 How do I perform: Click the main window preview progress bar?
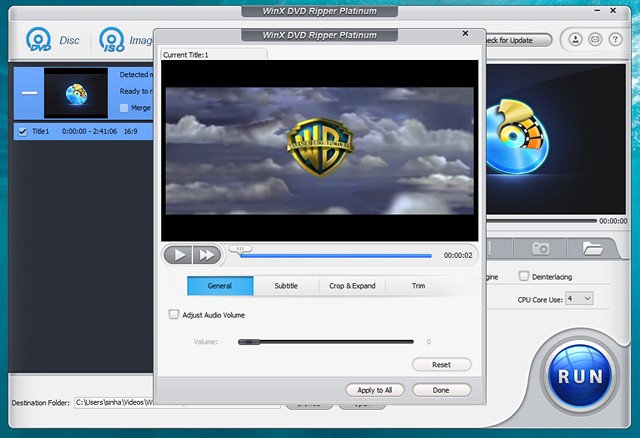541,221
